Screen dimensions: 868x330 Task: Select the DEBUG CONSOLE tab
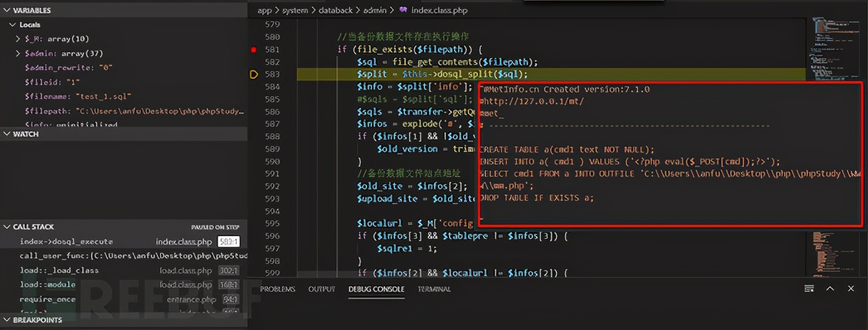tap(376, 289)
